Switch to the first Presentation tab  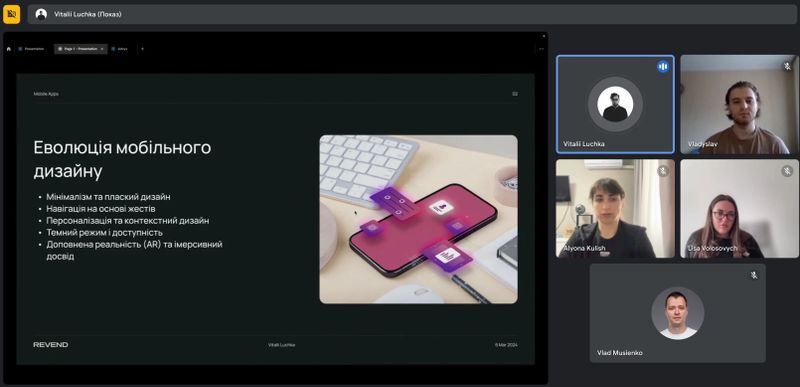[32, 49]
